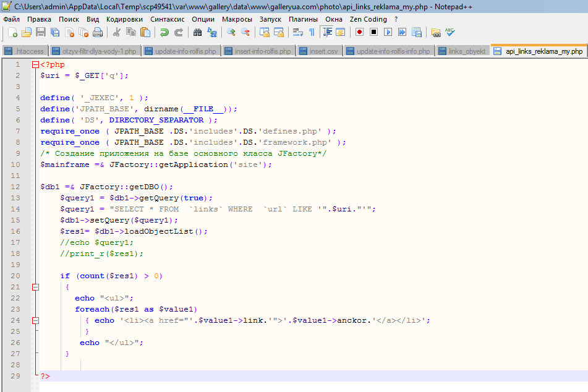Toggle synchronized horizontal scrolling icon
588x392 pixels.
click(279, 33)
